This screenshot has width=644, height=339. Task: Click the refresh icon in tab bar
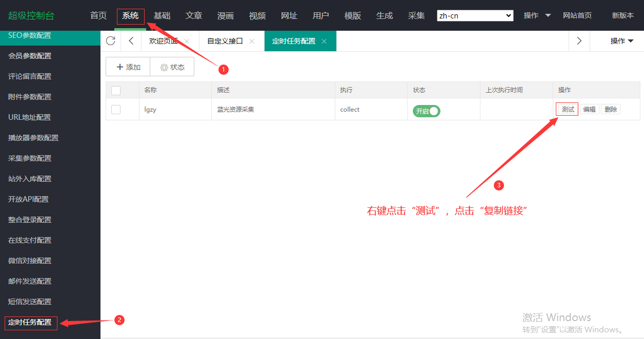coord(110,41)
